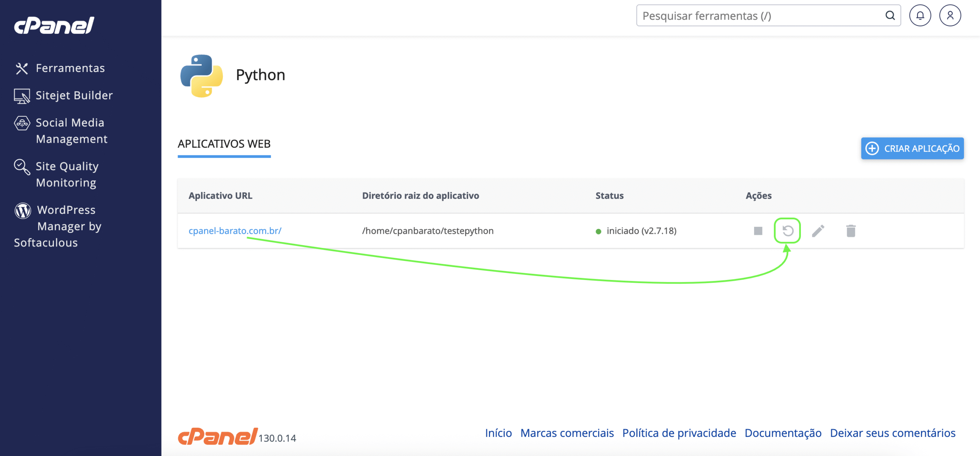
Task: Click the Site Quality Monitoring magnifier icon
Action: pyautogui.click(x=22, y=167)
